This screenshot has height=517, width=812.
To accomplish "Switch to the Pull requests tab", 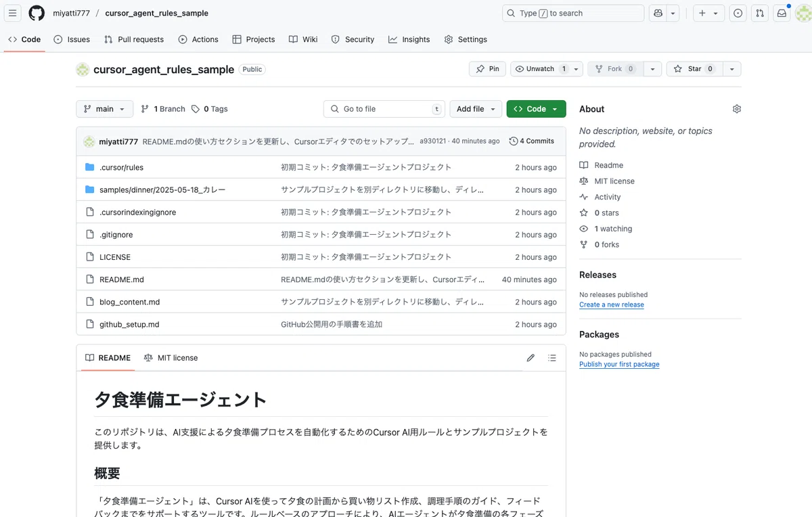I will (x=134, y=39).
